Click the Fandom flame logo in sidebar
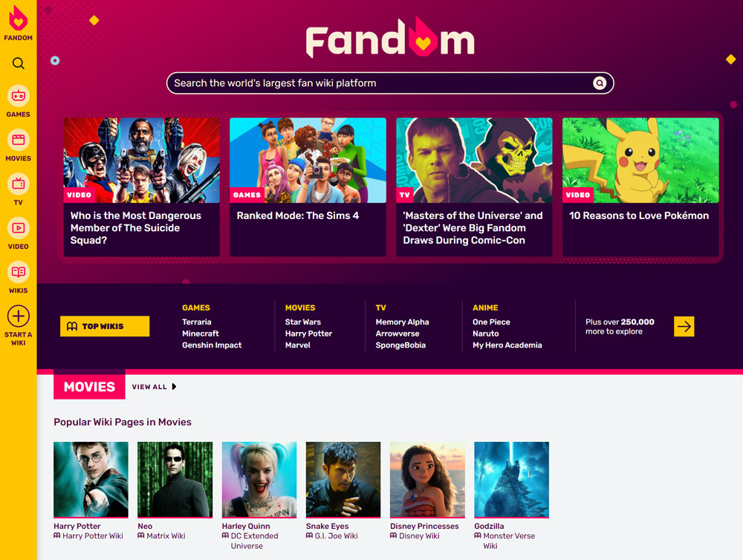743x560 pixels. pyautogui.click(x=18, y=19)
